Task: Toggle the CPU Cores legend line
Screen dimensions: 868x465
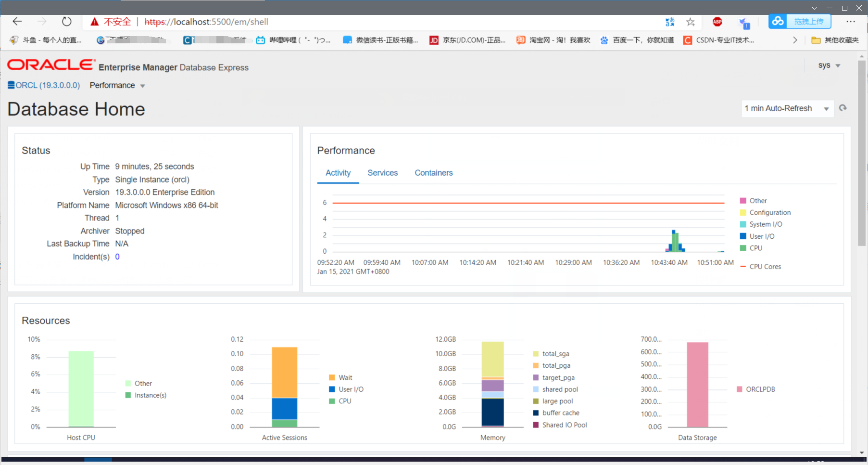Action: point(760,267)
